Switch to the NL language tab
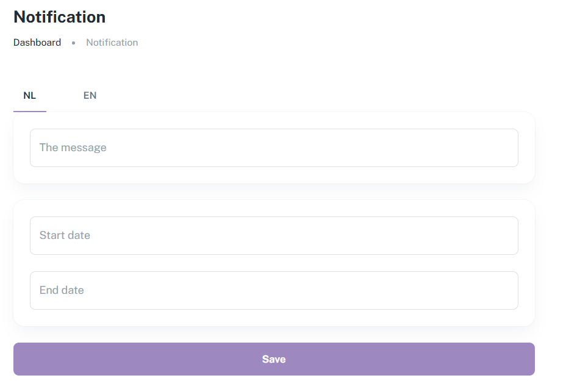 click(x=30, y=96)
